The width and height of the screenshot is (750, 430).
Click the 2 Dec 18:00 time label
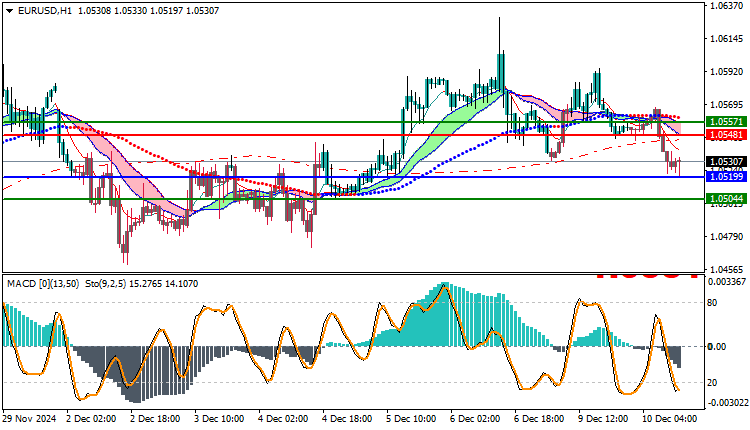155,419
